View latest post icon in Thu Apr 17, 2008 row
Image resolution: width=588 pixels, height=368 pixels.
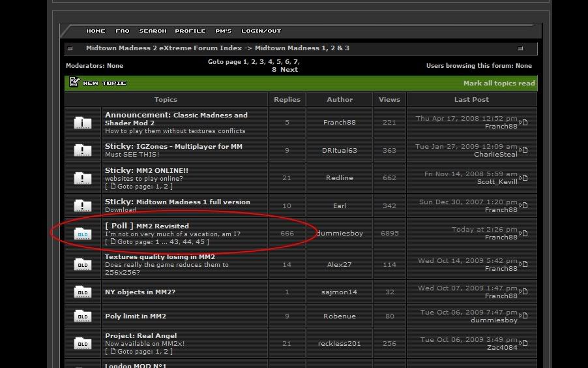523,123
